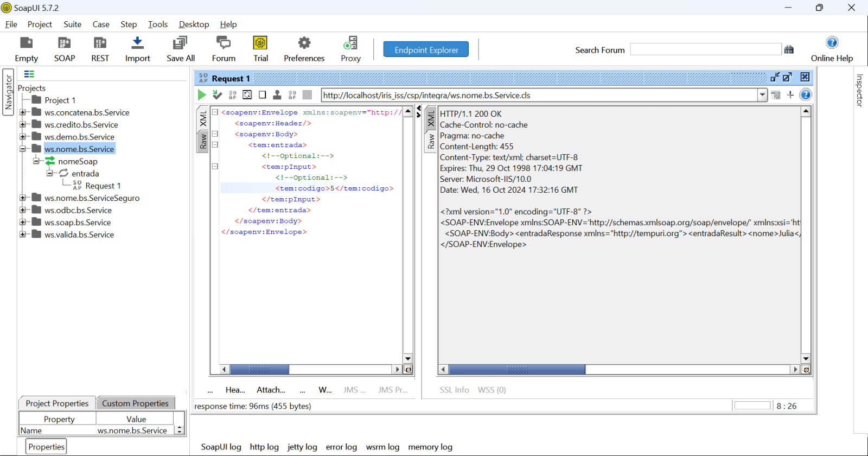This screenshot has height=456, width=868.
Task: Switch to the Custom Properties tab
Action: coord(135,403)
